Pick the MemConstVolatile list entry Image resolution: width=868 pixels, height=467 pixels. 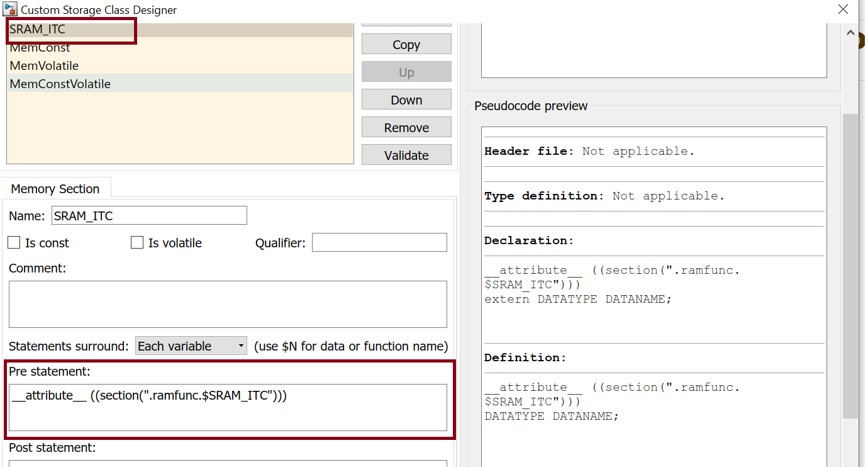pyautogui.click(x=60, y=84)
